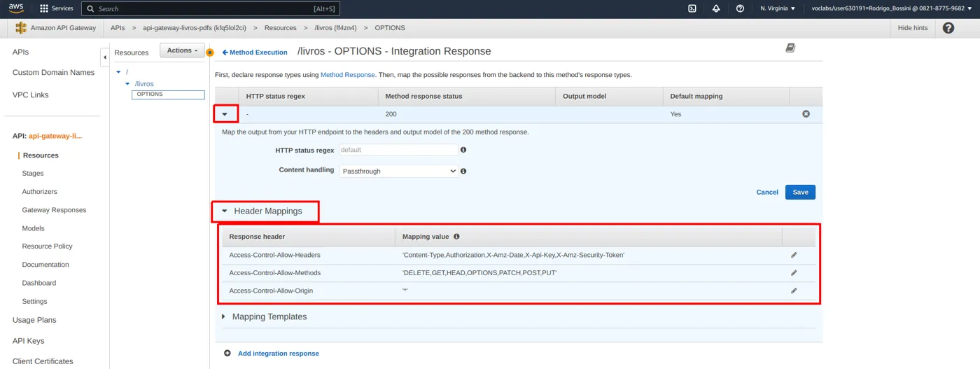Open the notifications bell
This screenshot has width=980, height=369.
coord(716,8)
